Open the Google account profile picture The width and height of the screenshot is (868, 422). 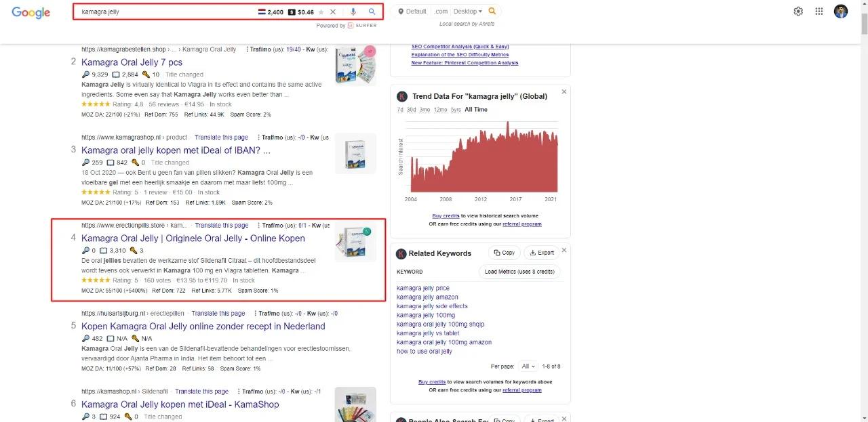click(841, 11)
